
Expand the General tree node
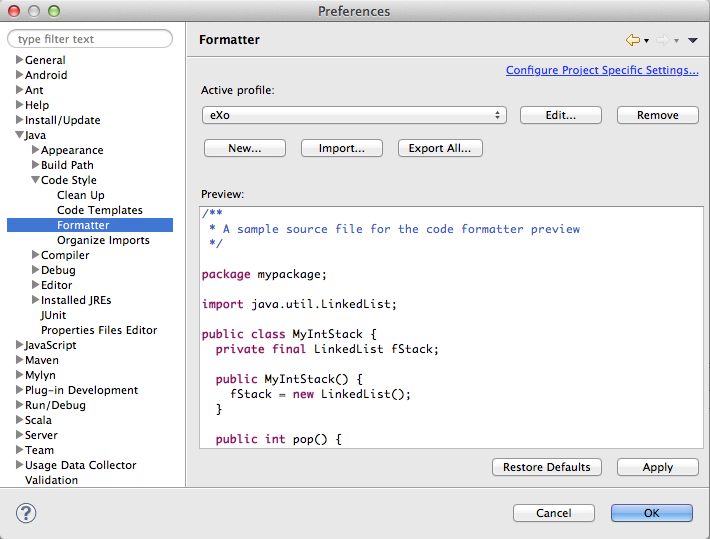click(x=19, y=59)
